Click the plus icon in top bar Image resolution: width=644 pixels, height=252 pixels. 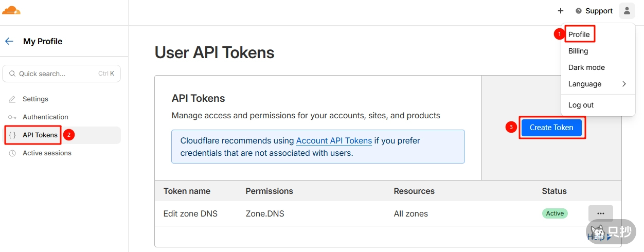[x=561, y=11]
